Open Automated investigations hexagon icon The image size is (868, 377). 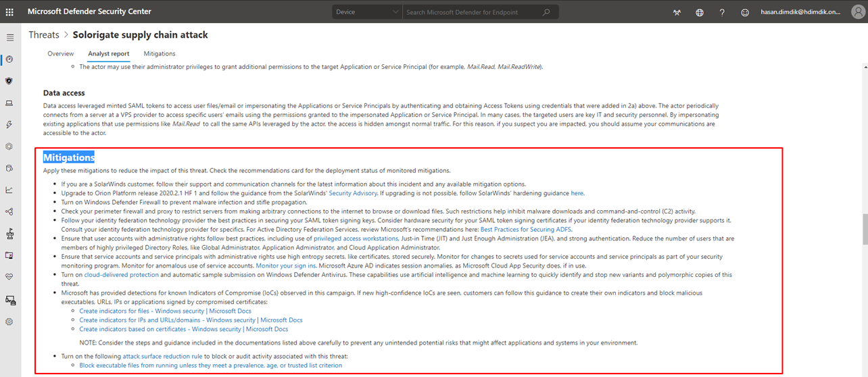9,146
